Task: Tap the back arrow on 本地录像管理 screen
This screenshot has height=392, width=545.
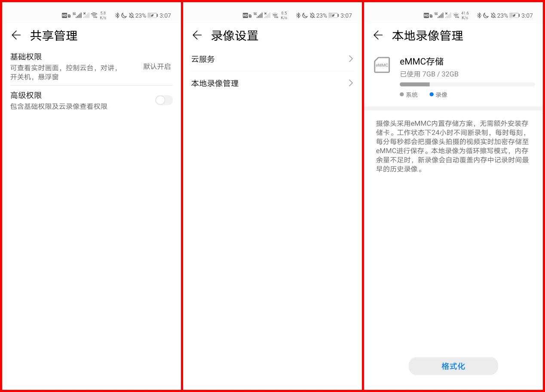Action: 378,36
